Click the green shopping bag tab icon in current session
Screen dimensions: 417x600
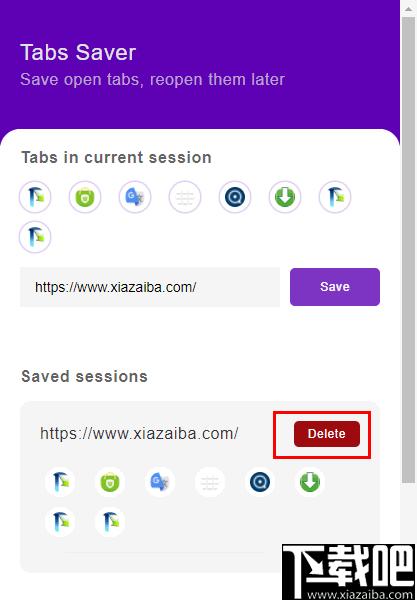pos(85,197)
